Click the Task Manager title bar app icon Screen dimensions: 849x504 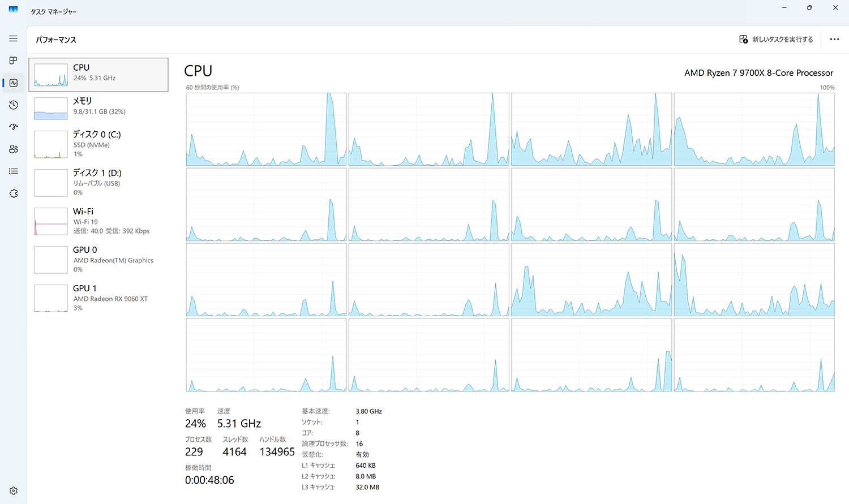pyautogui.click(x=13, y=10)
